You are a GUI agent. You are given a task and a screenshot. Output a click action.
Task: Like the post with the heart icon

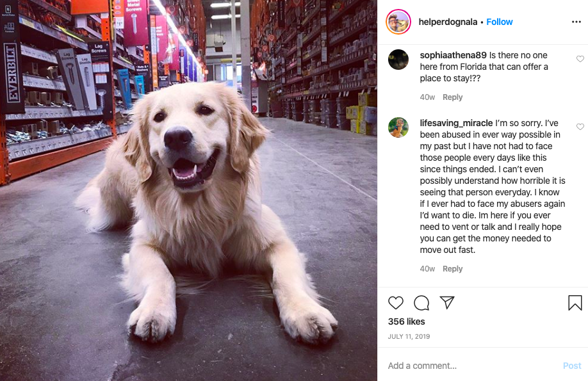point(396,303)
